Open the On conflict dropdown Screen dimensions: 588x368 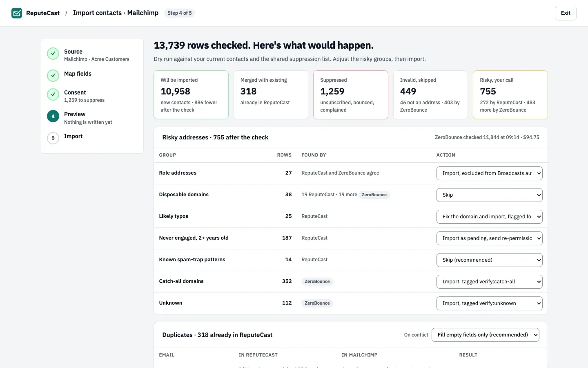coord(486,335)
